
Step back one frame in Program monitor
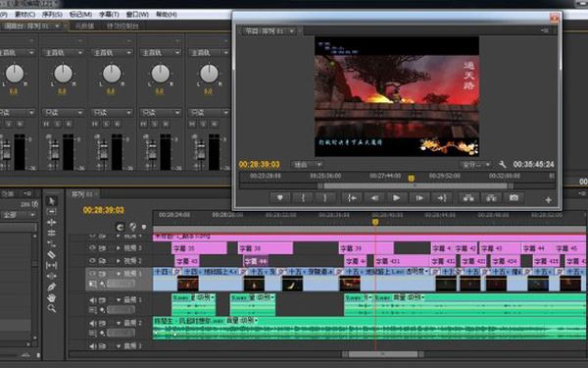[374, 198]
